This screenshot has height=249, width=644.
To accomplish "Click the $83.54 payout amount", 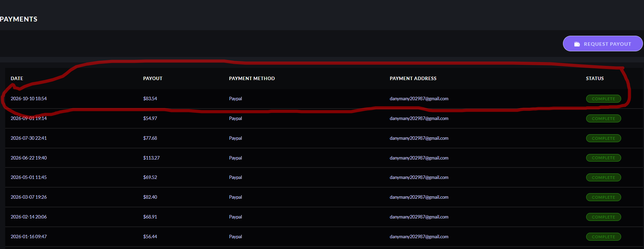I will click(x=150, y=98).
